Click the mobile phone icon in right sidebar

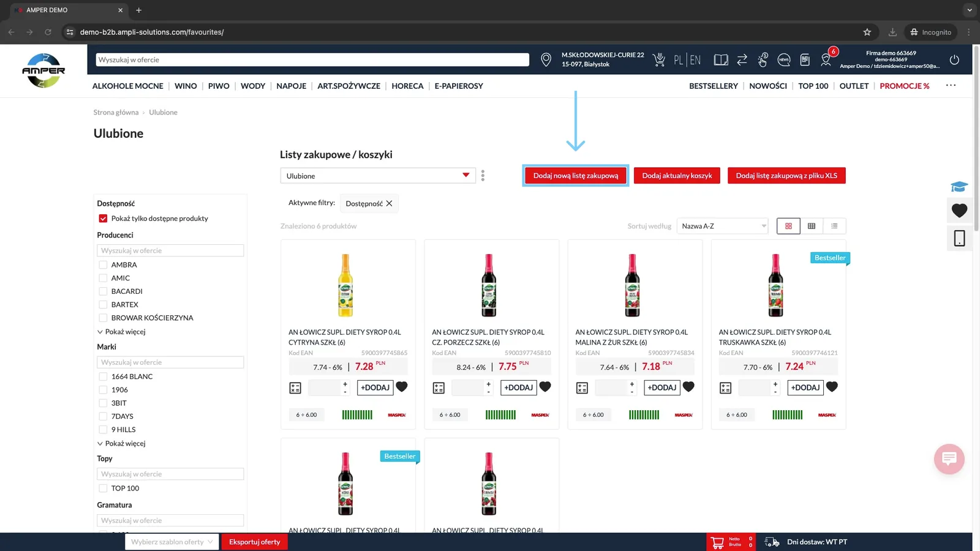click(959, 238)
